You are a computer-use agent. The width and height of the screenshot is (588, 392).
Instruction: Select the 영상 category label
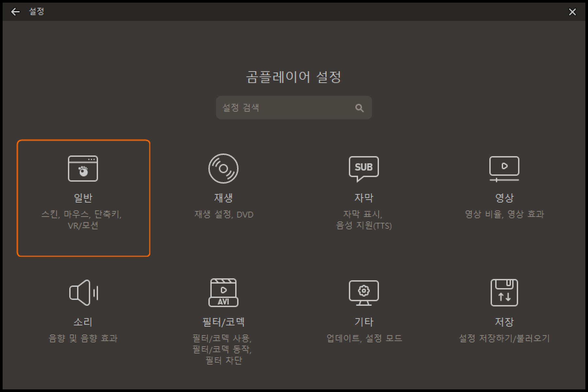(x=504, y=198)
